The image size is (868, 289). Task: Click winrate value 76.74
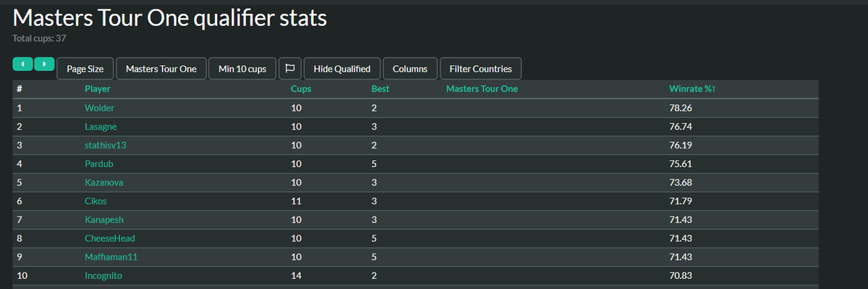coord(681,126)
